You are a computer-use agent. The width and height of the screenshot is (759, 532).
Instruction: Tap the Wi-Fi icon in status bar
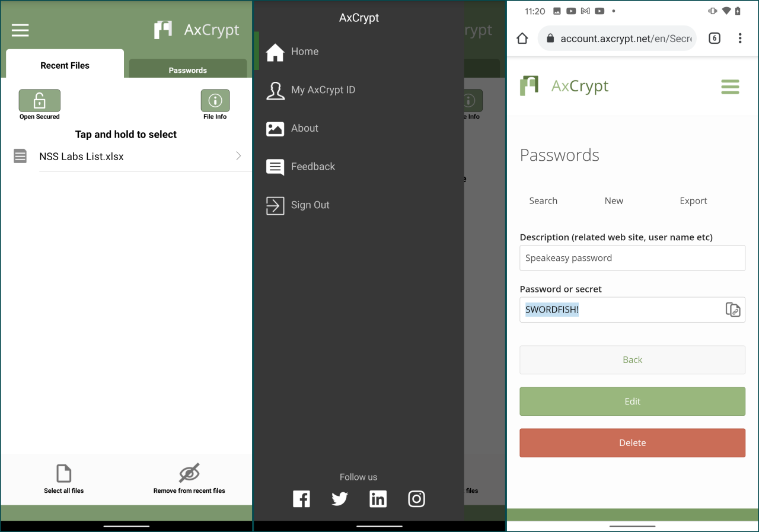pos(726,11)
